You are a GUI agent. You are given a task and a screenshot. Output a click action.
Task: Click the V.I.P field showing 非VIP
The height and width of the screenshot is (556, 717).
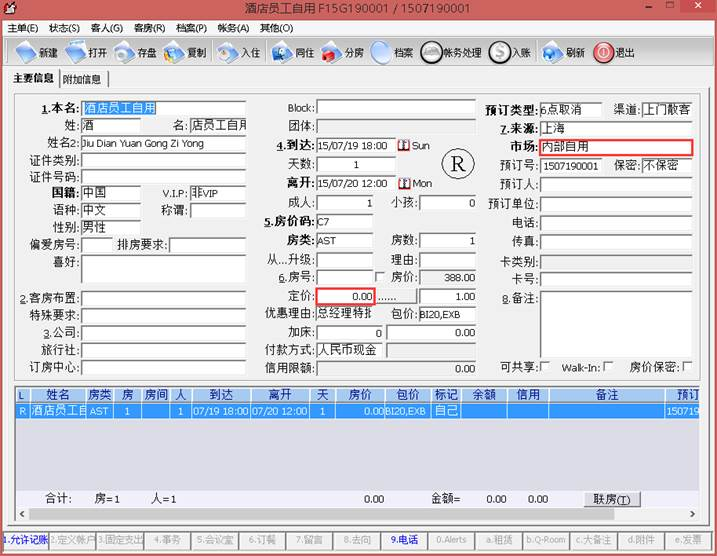pyautogui.click(x=218, y=193)
